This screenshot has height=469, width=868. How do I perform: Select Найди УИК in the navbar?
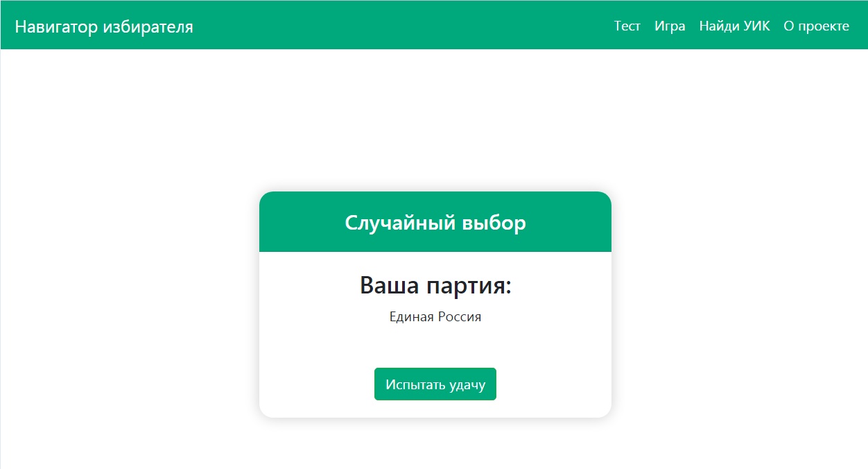(x=734, y=26)
